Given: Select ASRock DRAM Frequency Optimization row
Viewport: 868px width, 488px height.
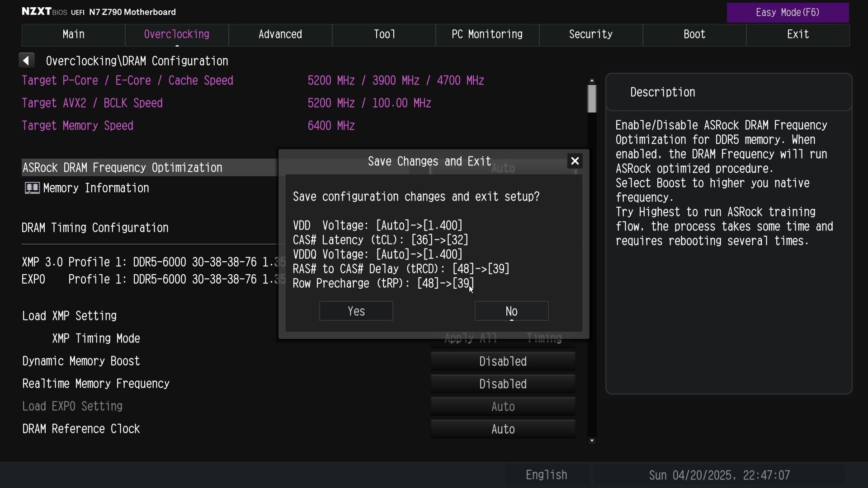Looking at the screenshot, I should [x=149, y=168].
